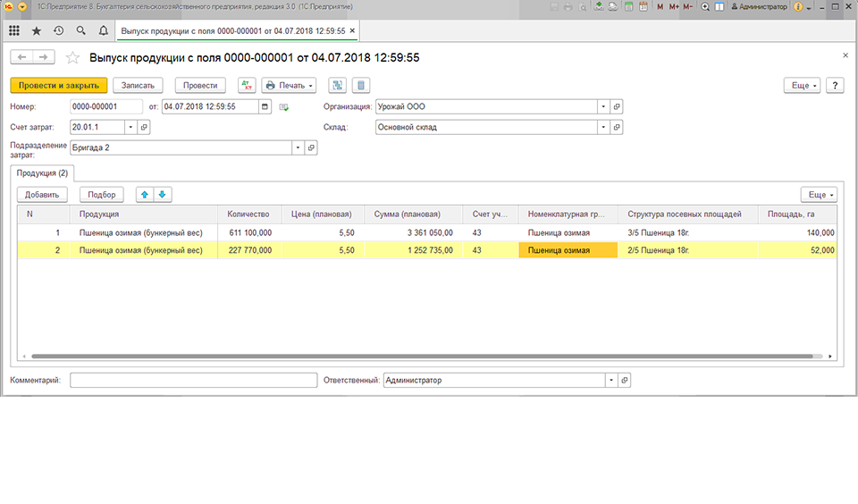Move the row up with the blue arrow
The height and width of the screenshot is (504, 858).
(145, 195)
